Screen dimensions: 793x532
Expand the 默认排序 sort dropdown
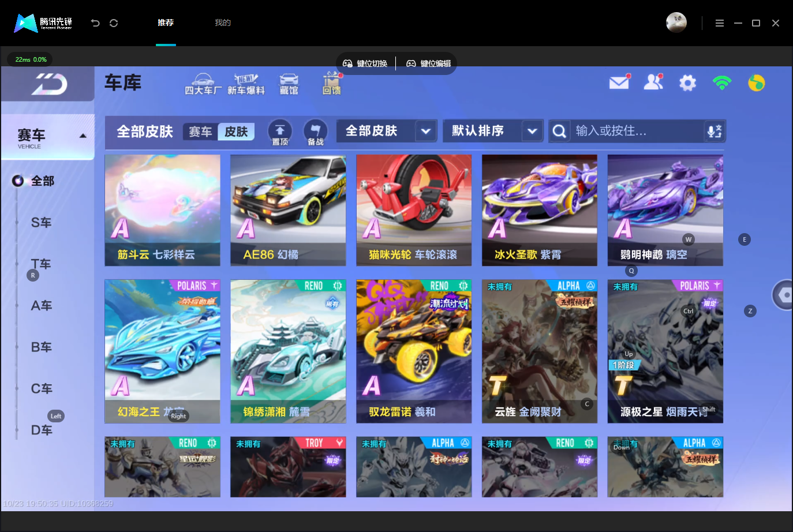point(493,131)
